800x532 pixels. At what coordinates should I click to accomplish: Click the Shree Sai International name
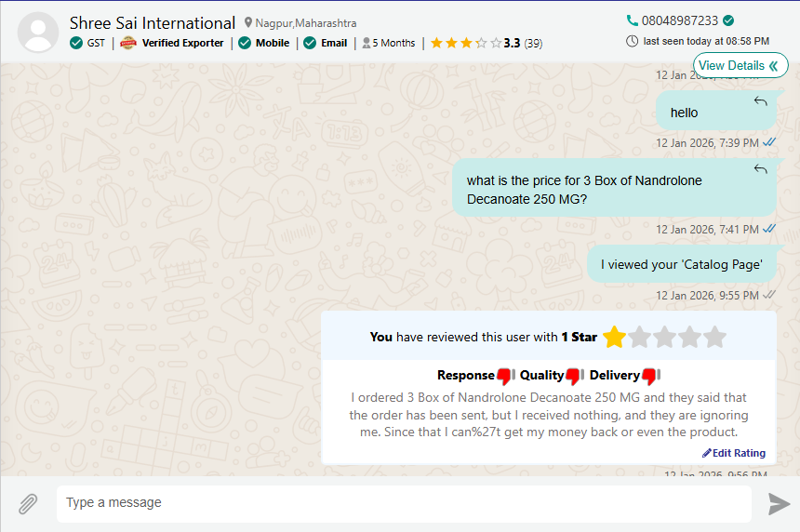153,23
